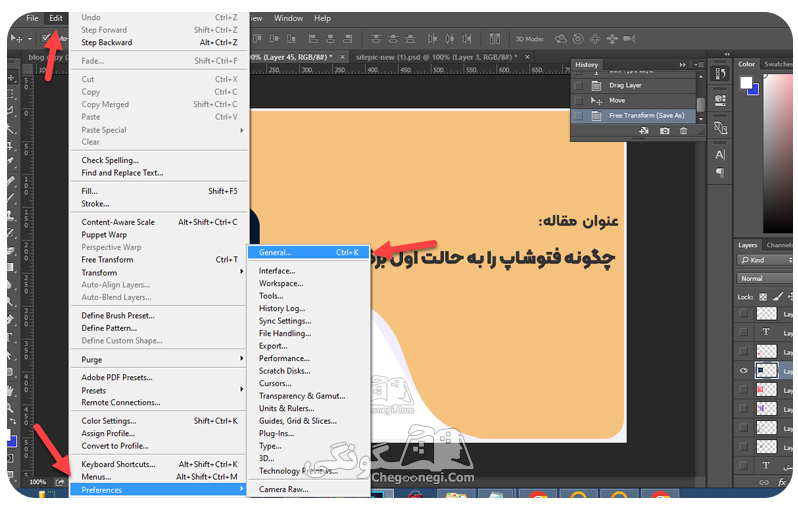Open Move tool preset picker arrow
Screen dimensions: 798x508
point(30,39)
